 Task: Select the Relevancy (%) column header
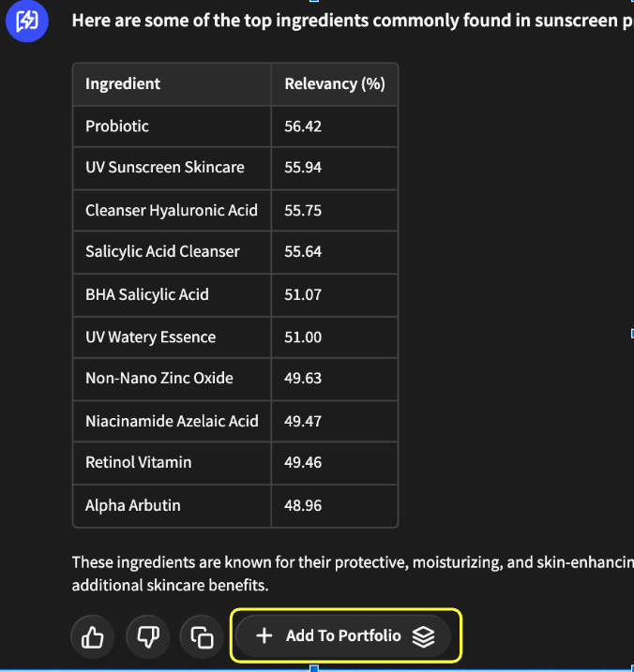[334, 83]
